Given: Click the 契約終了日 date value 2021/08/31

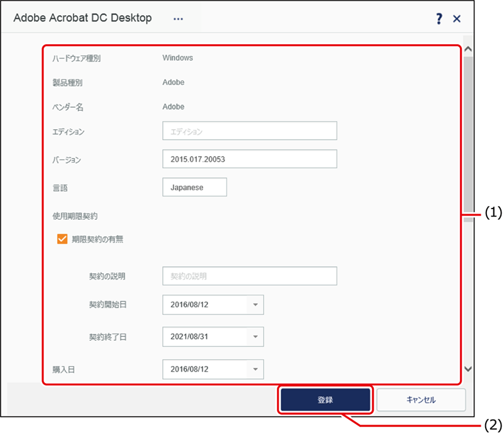Looking at the screenshot, I should pyautogui.click(x=189, y=337).
